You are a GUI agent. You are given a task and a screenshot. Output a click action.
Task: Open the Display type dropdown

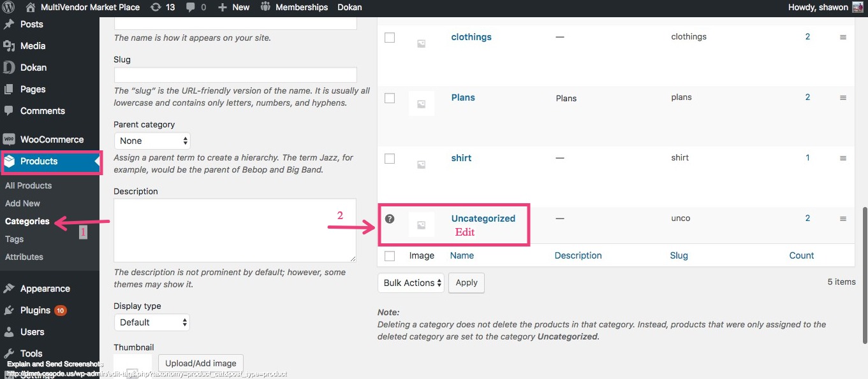point(152,322)
